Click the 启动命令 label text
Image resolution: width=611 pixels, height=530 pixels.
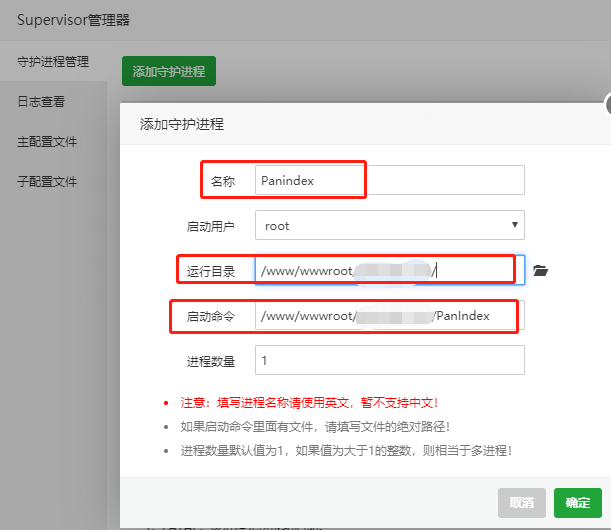[211, 317]
